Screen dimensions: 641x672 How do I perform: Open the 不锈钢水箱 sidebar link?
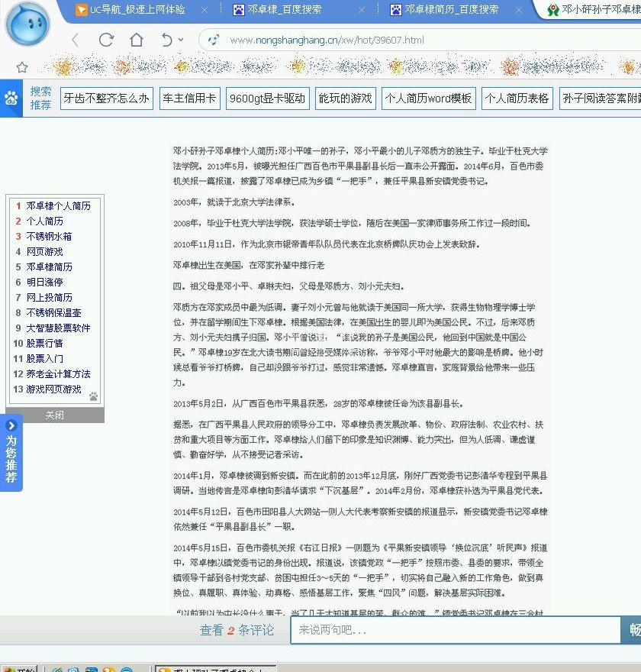coord(49,237)
